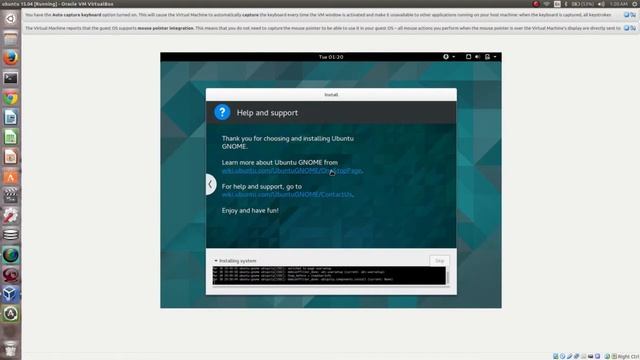Viewport: 640px width, 360px height.
Task: Click the VirtualBox hard disk activity indicator
Action: click(x=556, y=356)
